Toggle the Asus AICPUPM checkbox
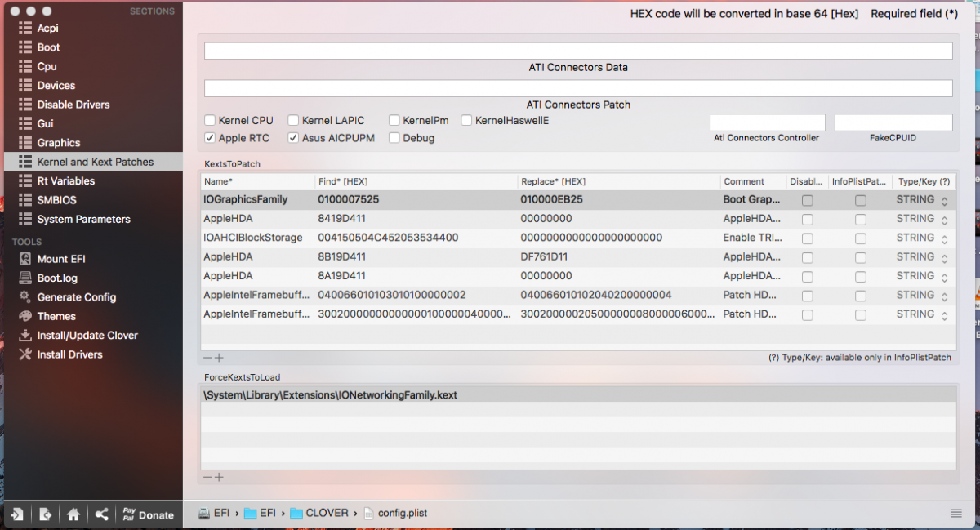Viewport: 980px width, 530px height. [x=293, y=138]
